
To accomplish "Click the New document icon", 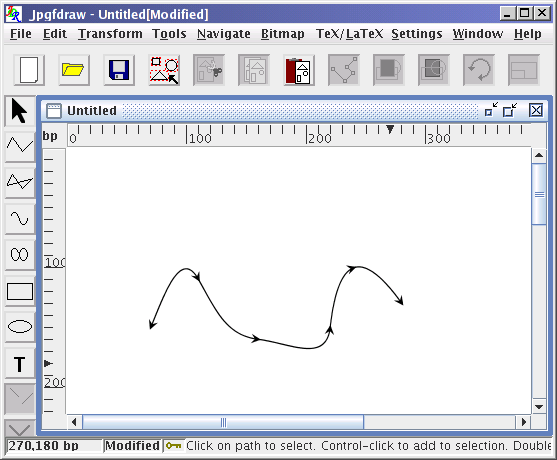I will click(29, 70).
